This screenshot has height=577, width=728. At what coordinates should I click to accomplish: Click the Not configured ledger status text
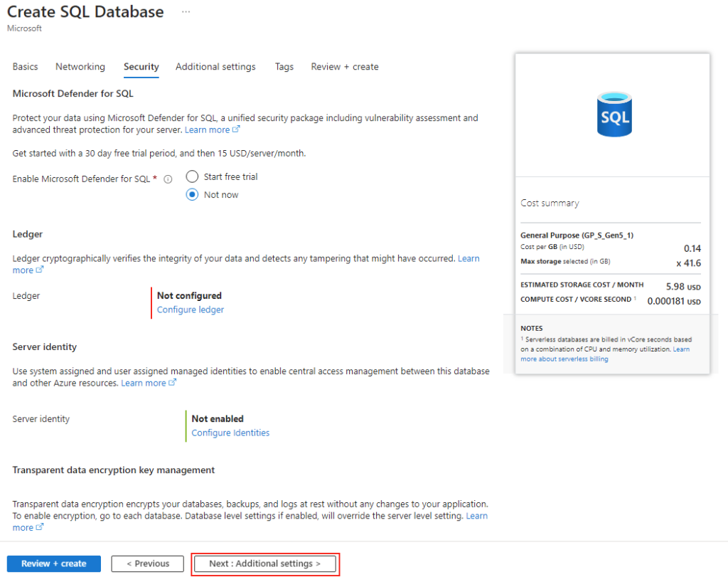[189, 296]
